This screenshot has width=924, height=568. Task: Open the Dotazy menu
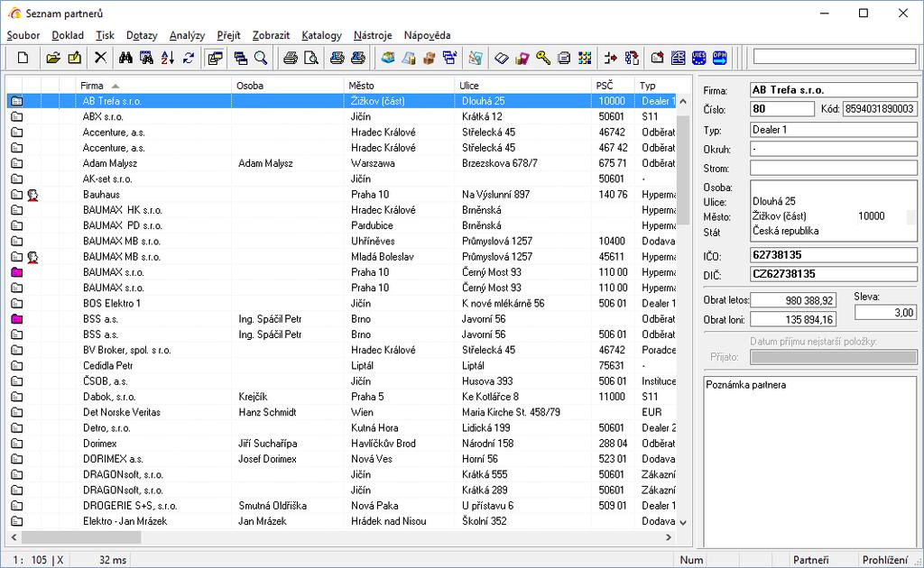(142, 35)
